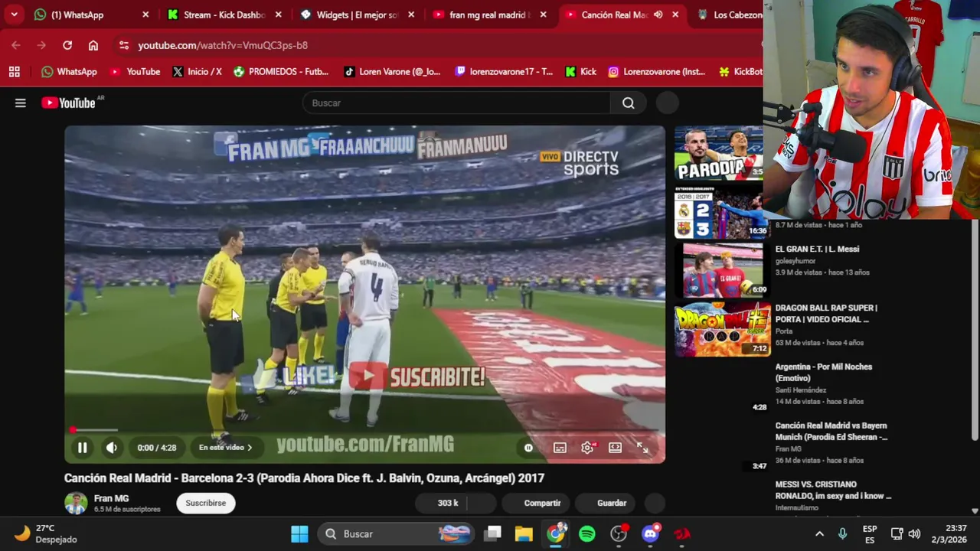Open the Kick bookmark
980x551 pixels.
coord(580,71)
